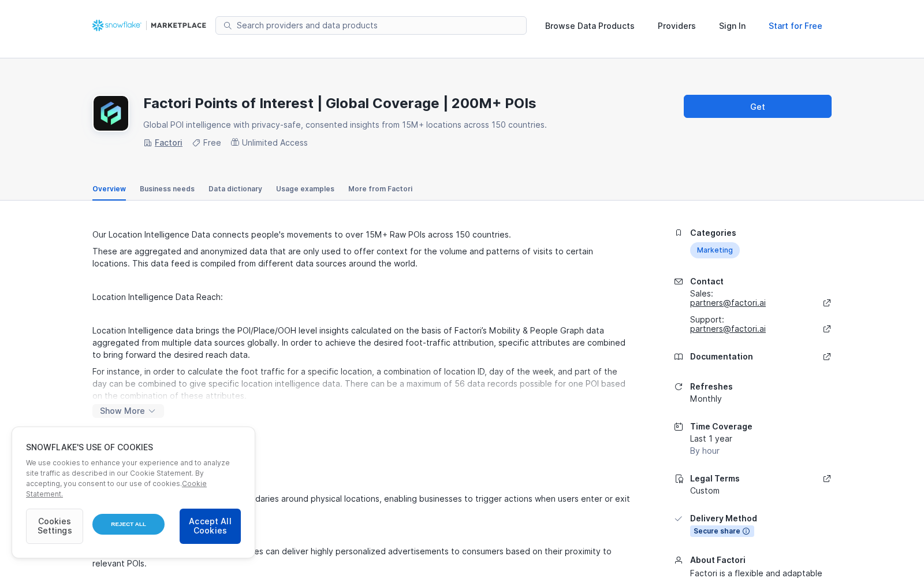Open external link icon for Support email

coord(827,329)
